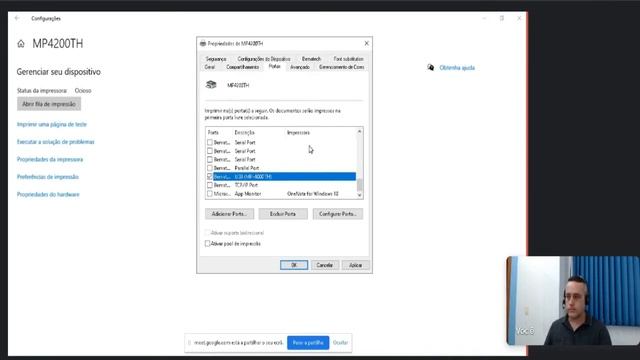Screen dimensions: 640x360
Task: Click the Porta column header
Action: 213,133
